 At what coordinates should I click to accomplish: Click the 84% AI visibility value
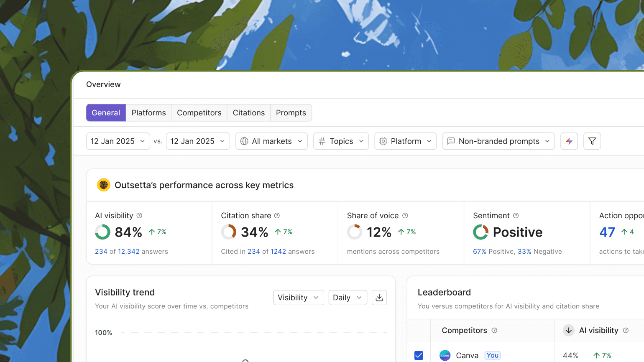point(128,232)
